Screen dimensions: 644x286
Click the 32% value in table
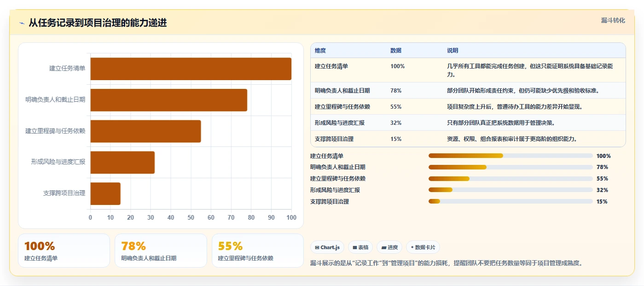pos(396,123)
